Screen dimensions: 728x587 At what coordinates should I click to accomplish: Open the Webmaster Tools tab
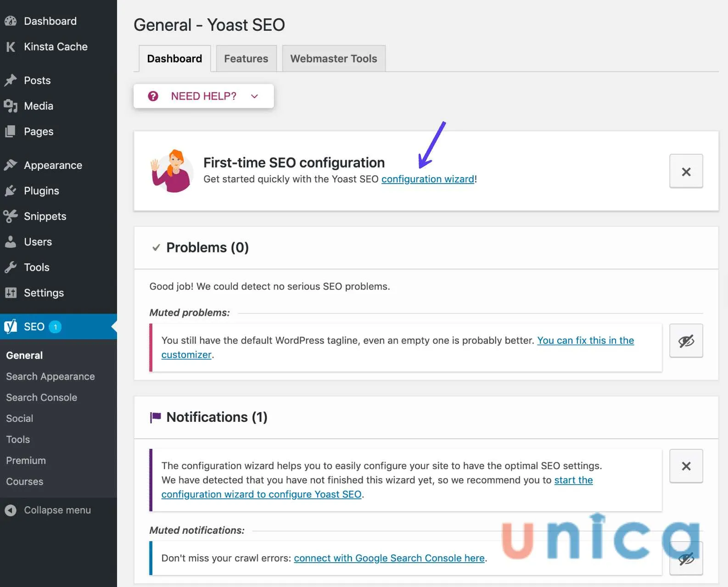click(x=333, y=59)
